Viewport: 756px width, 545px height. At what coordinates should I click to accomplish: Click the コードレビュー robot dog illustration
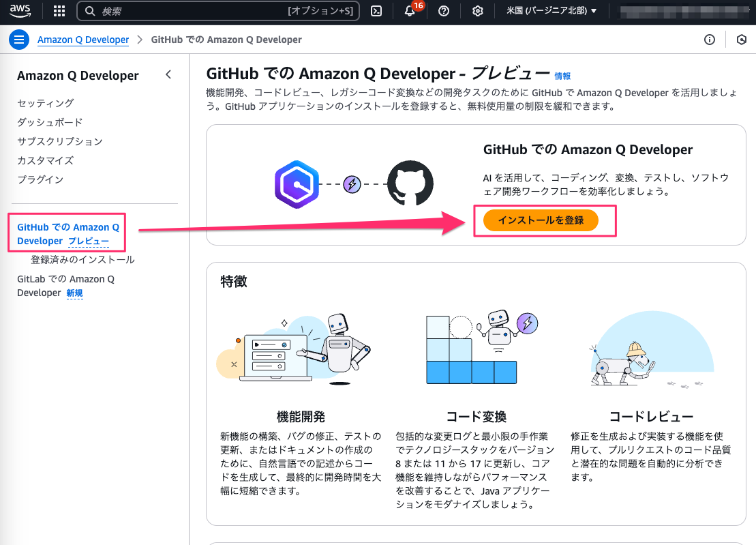coord(652,350)
